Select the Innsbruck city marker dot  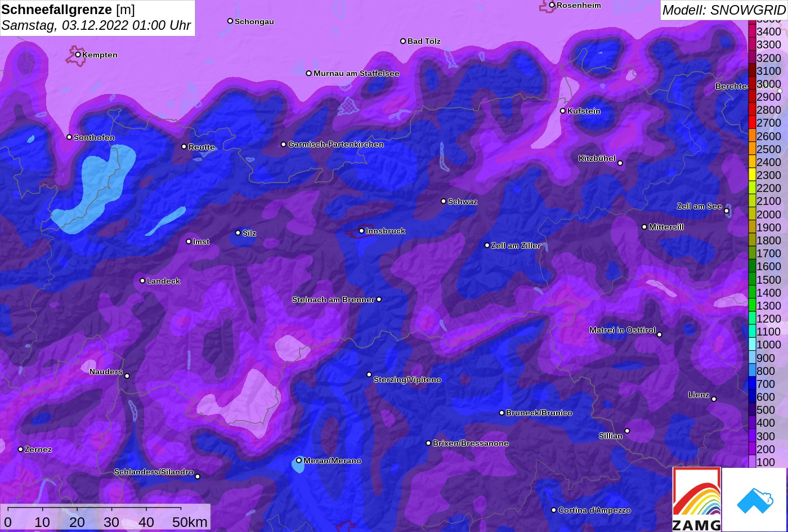(x=361, y=231)
